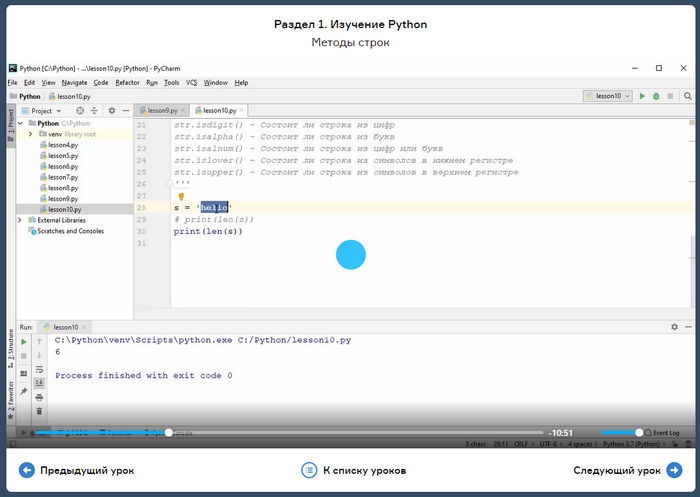Click the locate file crosshair icon in Project panel

(80, 110)
